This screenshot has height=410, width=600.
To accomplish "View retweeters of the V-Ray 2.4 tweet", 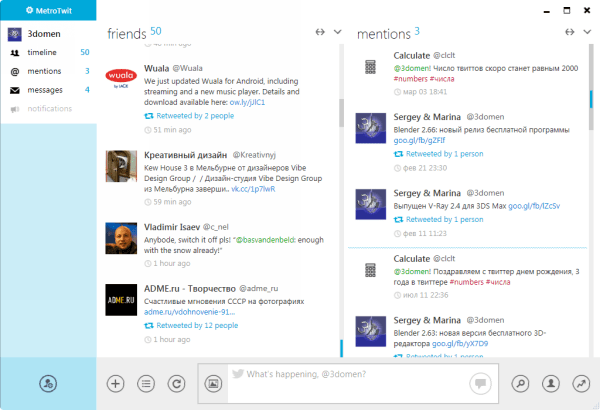I will tap(444, 220).
